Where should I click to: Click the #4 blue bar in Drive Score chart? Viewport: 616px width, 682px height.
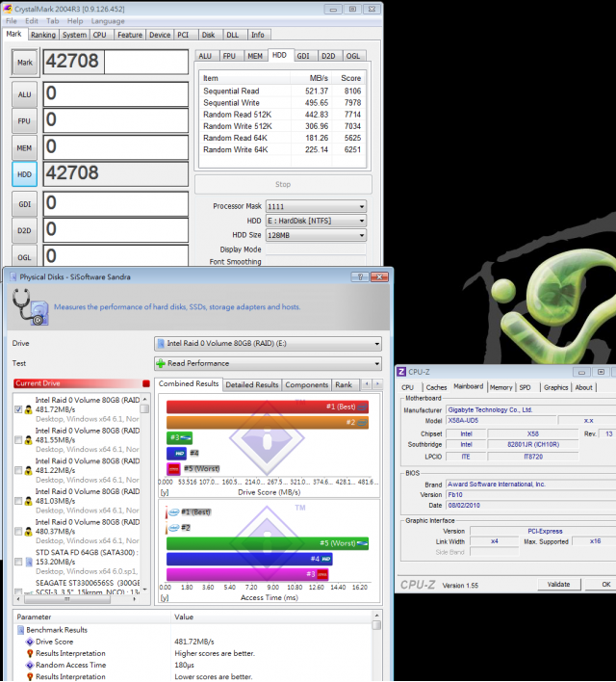[x=176, y=453]
